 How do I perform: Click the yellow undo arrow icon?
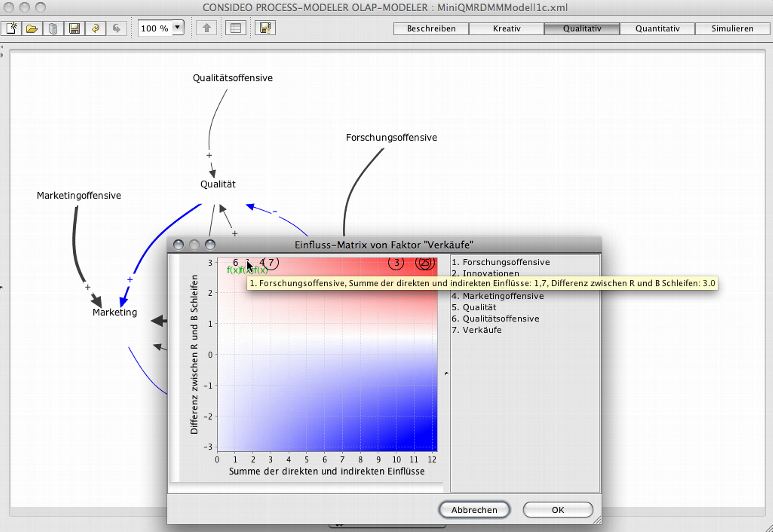pyautogui.click(x=96, y=28)
